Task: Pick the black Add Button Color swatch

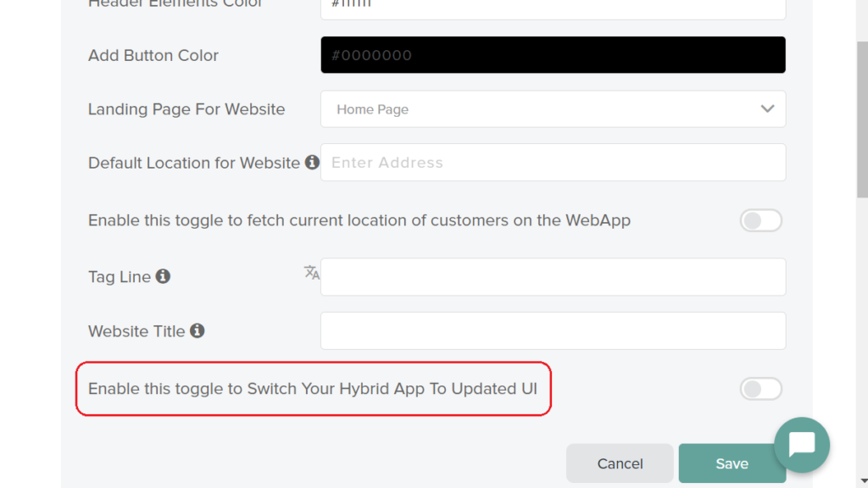Action: (x=553, y=54)
